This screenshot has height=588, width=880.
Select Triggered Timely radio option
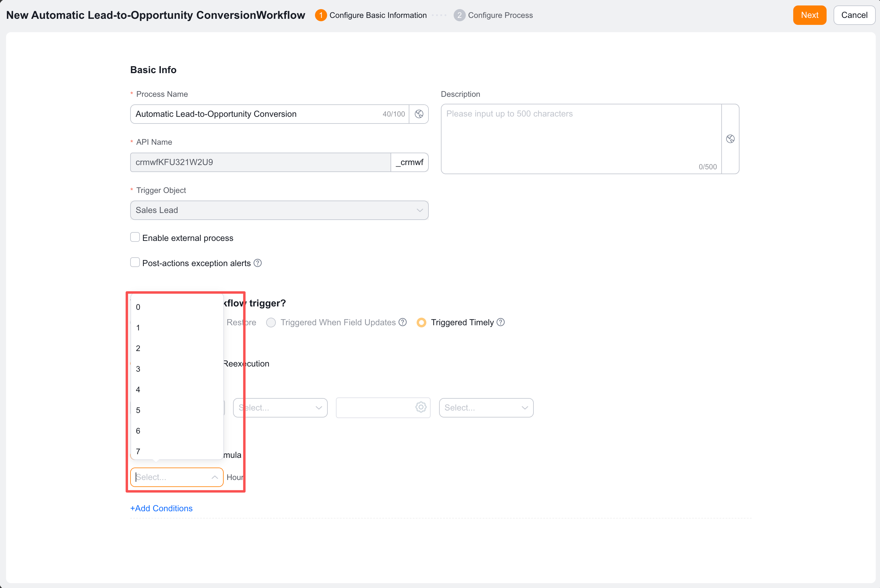(x=421, y=323)
